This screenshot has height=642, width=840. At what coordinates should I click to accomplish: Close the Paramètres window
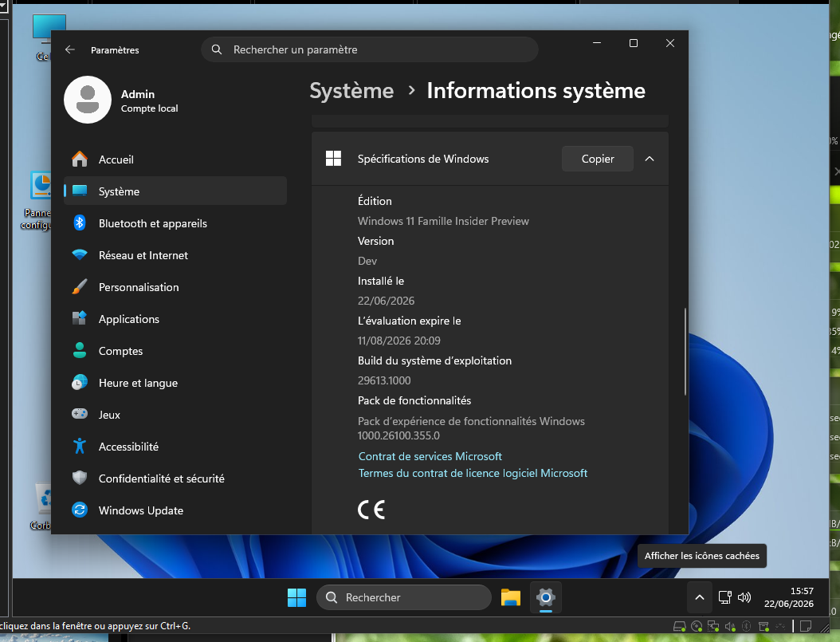[669, 43]
